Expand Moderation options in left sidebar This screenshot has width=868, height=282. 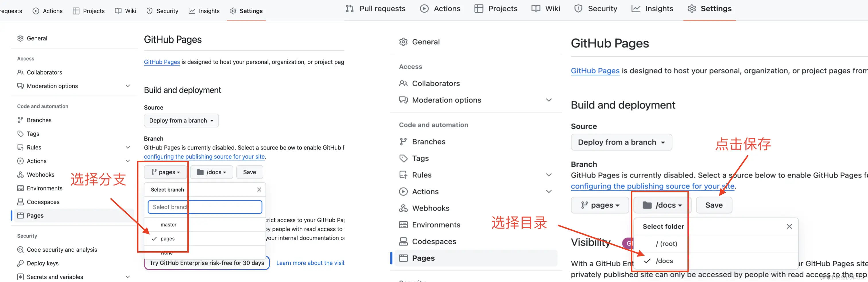128,86
